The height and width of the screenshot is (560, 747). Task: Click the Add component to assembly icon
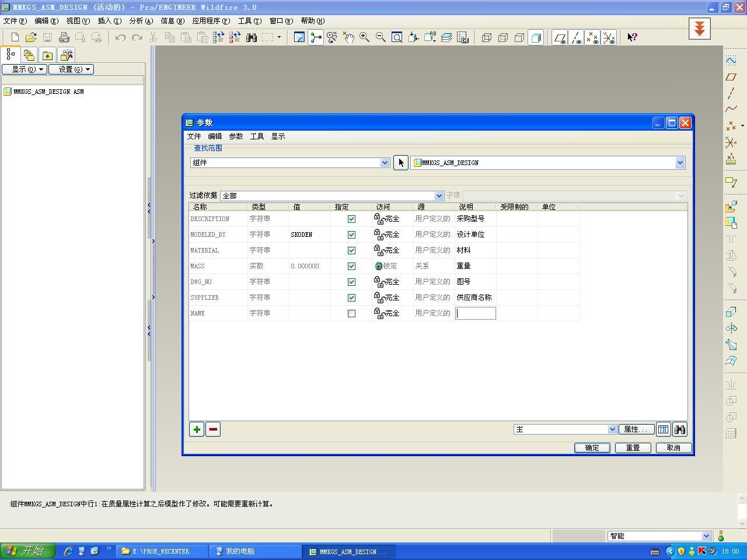[731, 206]
